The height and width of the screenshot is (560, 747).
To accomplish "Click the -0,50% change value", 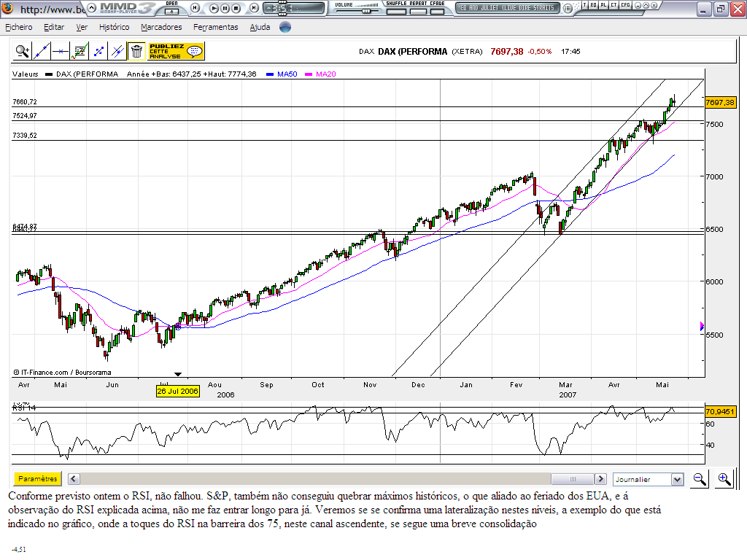I will click(540, 52).
